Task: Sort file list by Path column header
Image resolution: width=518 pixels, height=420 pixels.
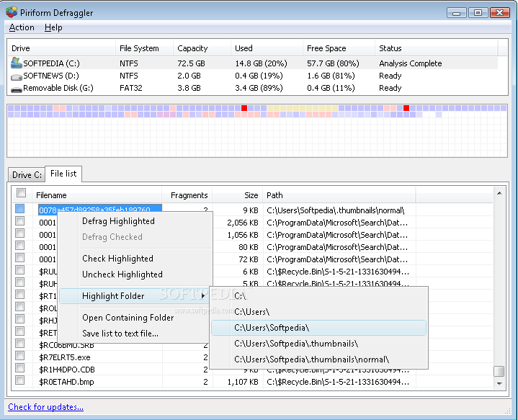Action: 339,195
